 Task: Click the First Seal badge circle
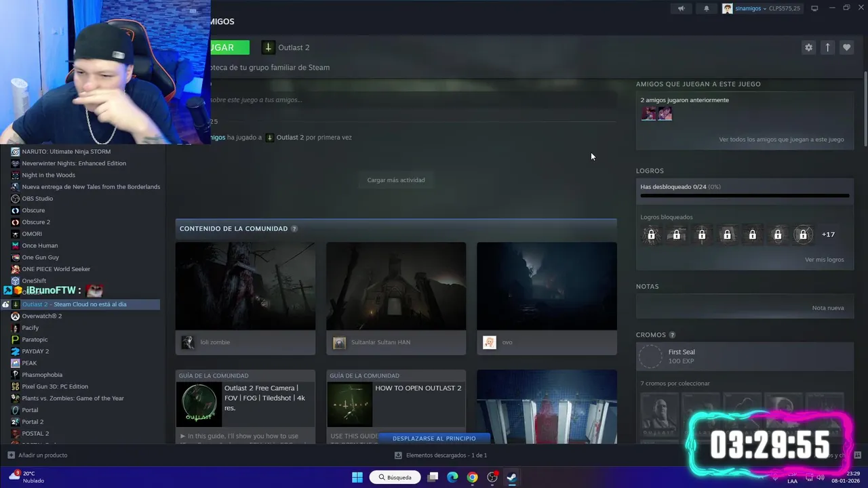coord(651,357)
